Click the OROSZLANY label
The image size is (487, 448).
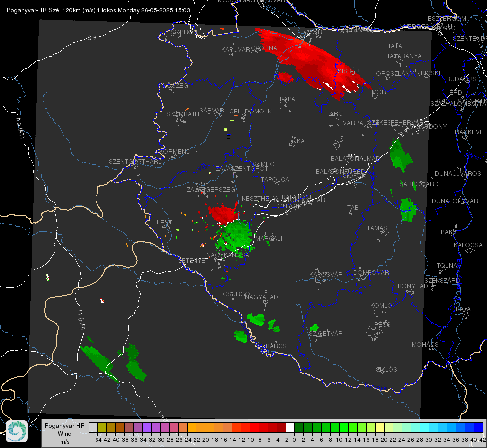click(x=395, y=74)
